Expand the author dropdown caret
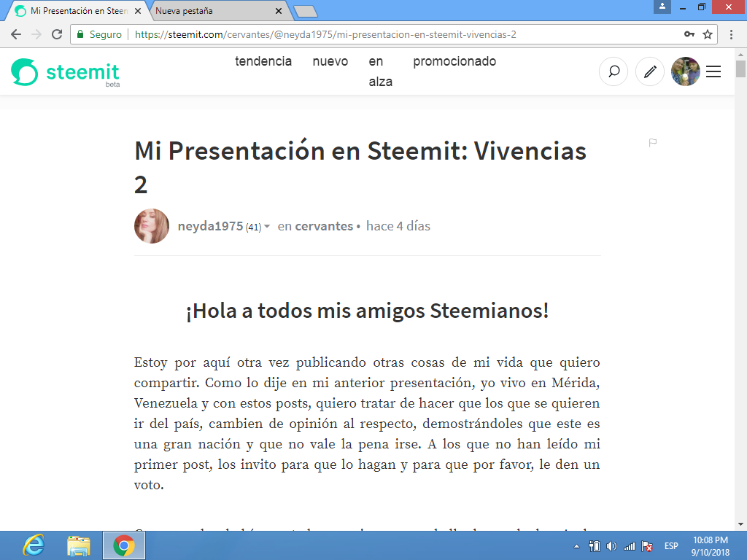Image resolution: width=747 pixels, height=560 pixels. [267, 227]
